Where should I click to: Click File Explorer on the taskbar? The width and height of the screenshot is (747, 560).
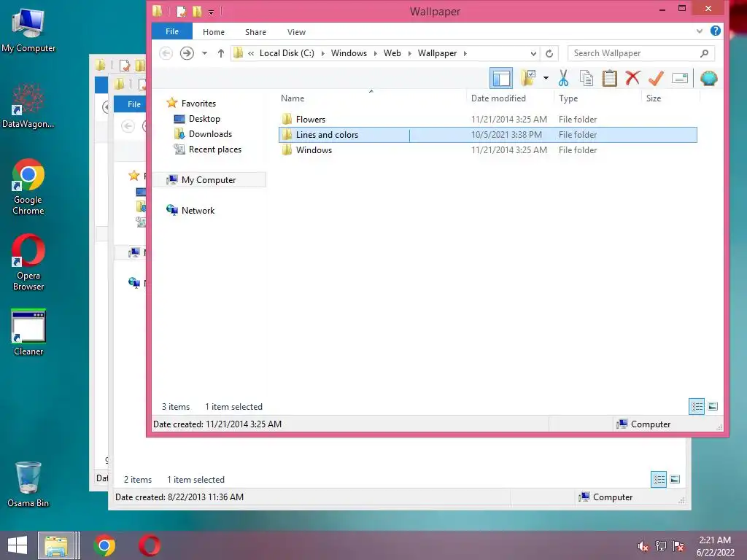(56, 545)
